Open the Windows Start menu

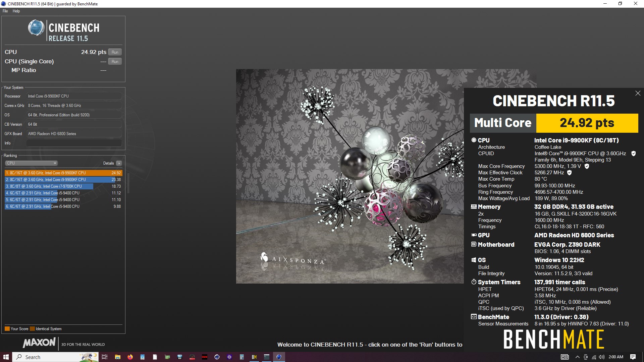pos(6,357)
